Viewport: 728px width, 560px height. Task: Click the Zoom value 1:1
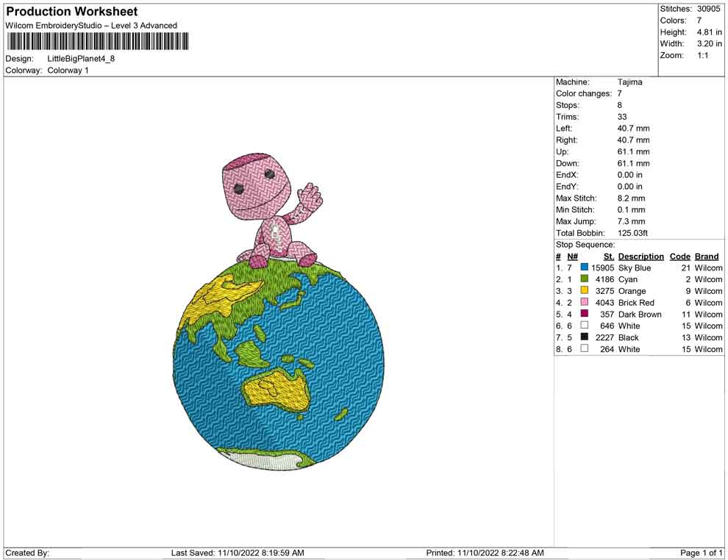click(x=702, y=55)
